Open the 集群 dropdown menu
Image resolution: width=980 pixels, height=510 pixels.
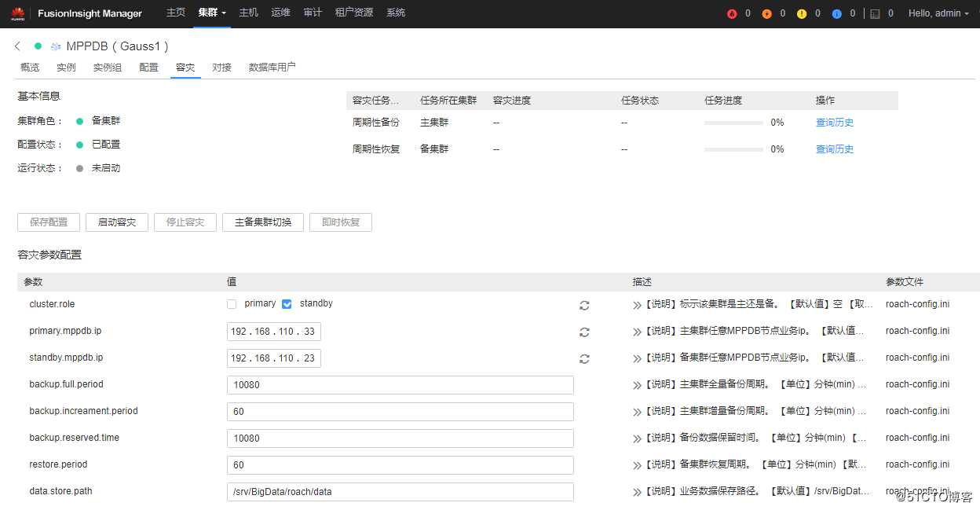pyautogui.click(x=210, y=13)
